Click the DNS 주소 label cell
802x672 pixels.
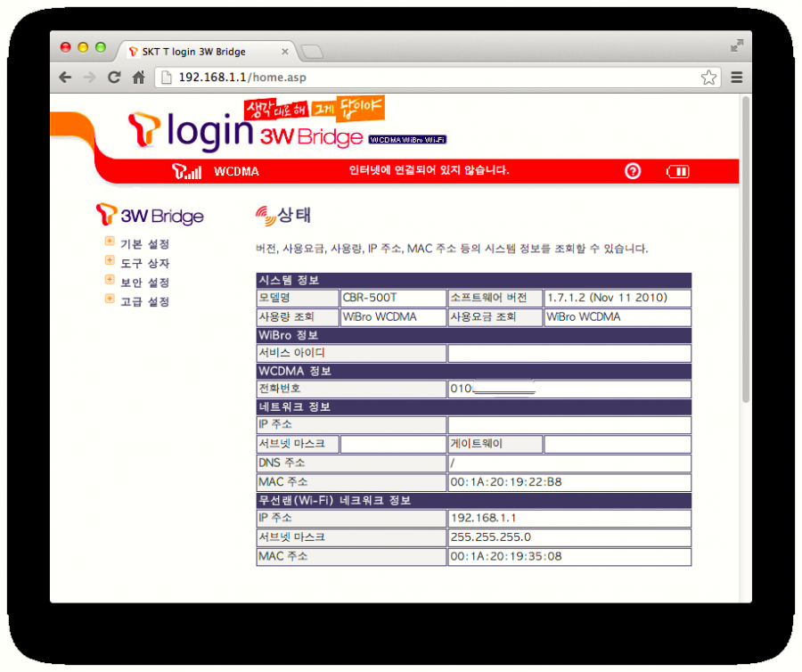(x=351, y=463)
